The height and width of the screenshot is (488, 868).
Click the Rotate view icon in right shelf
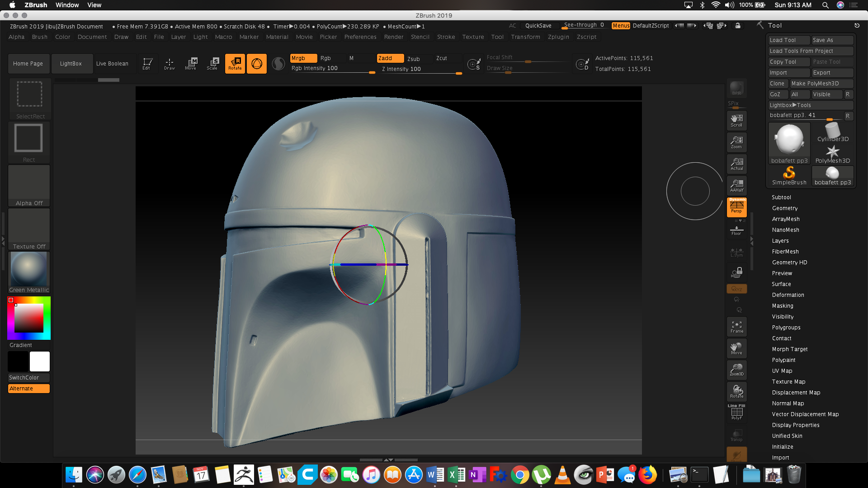pyautogui.click(x=736, y=391)
